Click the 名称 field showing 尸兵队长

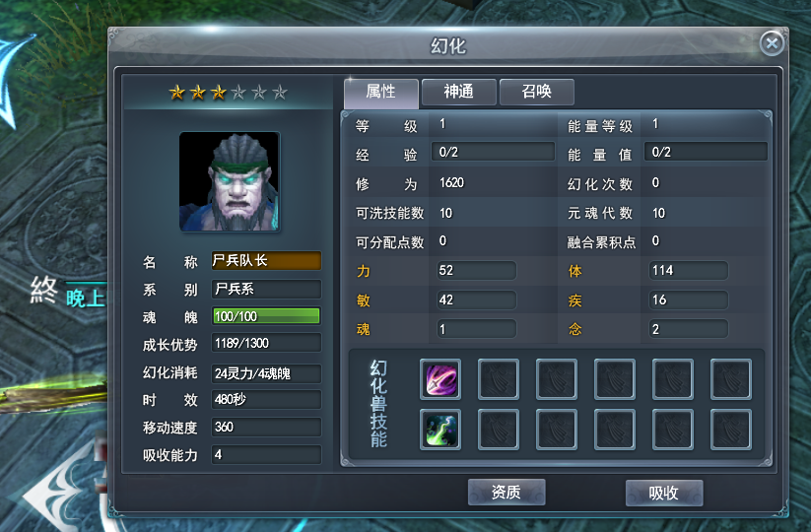(x=266, y=260)
